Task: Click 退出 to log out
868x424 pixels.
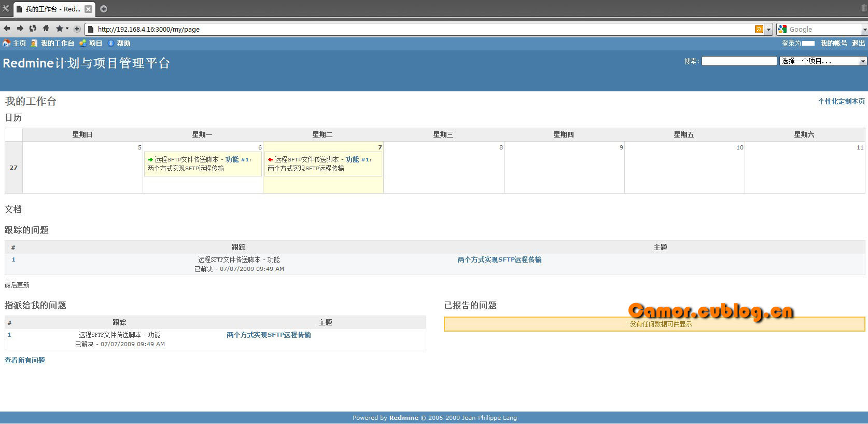Action: coord(859,44)
